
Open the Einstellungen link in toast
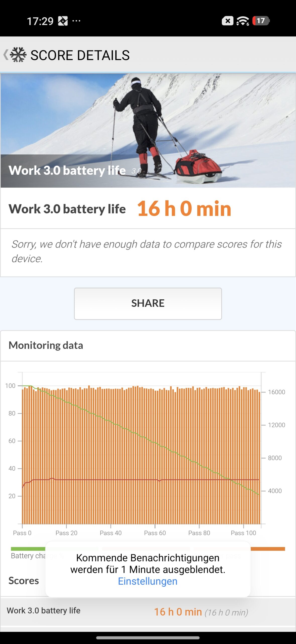pos(148,581)
